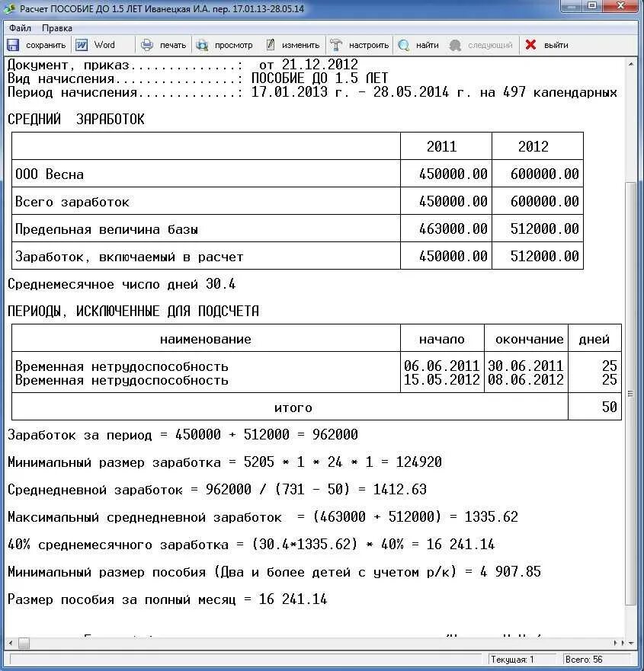Image resolution: width=644 pixels, height=671 pixels.
Task: Click the изменить button label
Action: [x=300, y=45]
